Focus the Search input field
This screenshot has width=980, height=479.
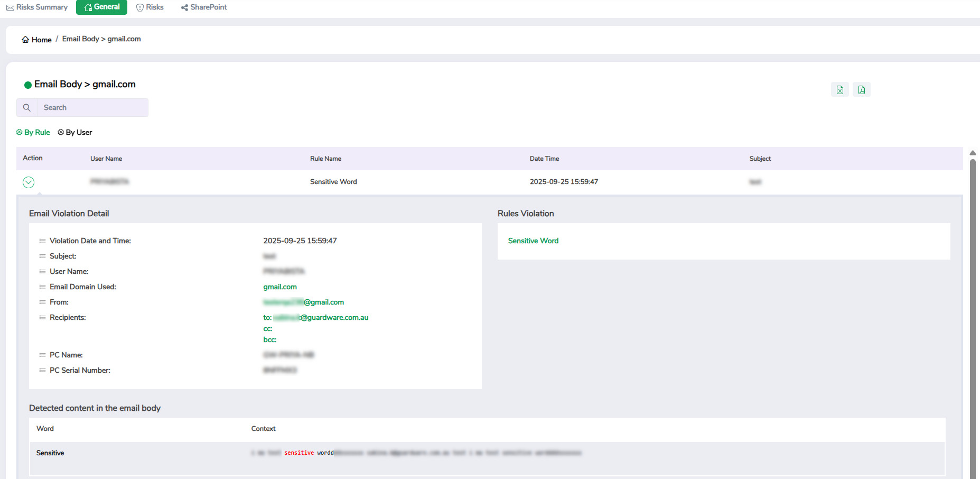(92, 107)
